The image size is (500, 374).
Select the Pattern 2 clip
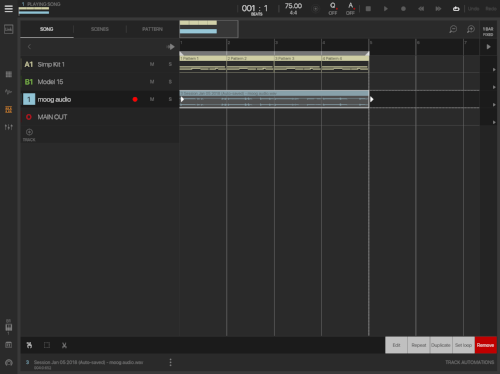click(250, 63)
